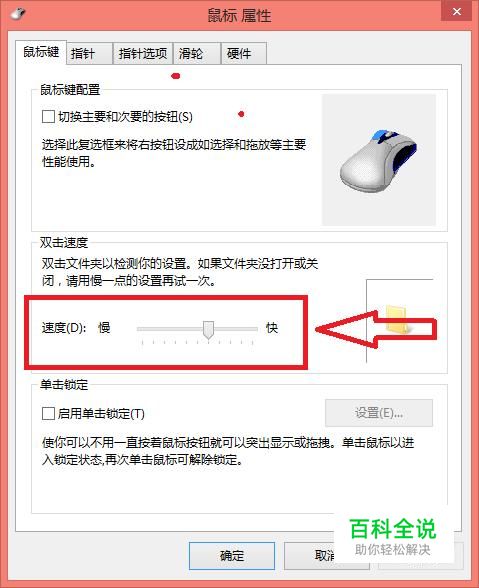The width and height of the screenshot is (479, 588).
Task: Click the 取消 cancel button
Action: click(x=324, y=555)
